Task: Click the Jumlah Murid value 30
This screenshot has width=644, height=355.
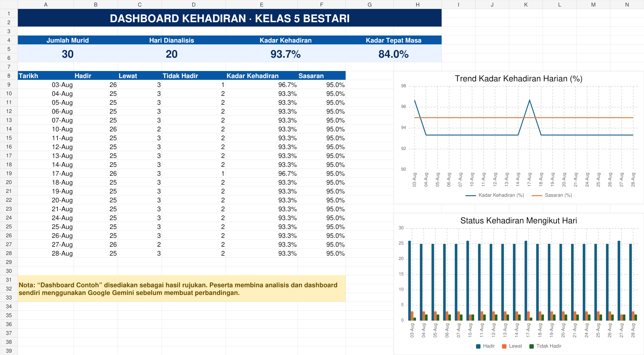Action: pyautogui.click(x=68, y=54)
